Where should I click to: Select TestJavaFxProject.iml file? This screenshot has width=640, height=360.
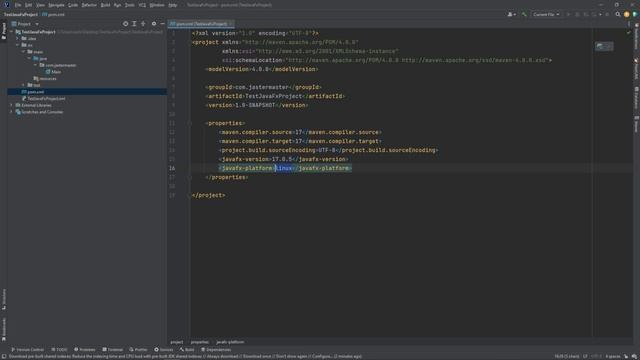click(43, 98)
